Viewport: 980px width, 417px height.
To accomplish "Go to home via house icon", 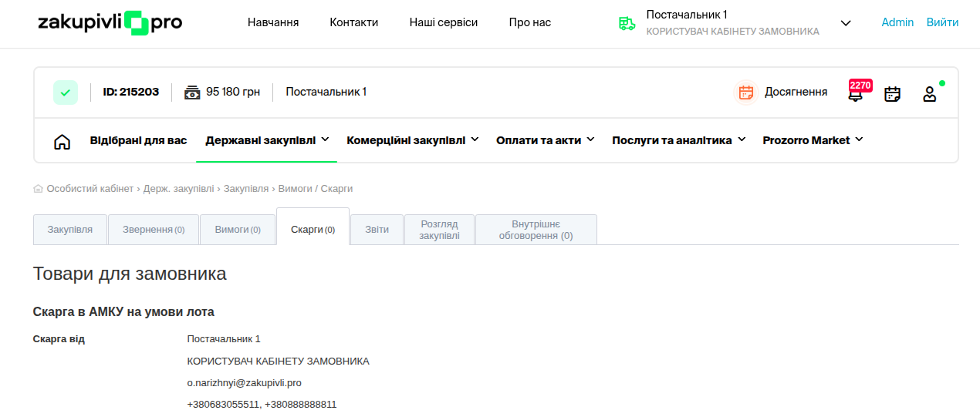I will [x=63, y=141].
